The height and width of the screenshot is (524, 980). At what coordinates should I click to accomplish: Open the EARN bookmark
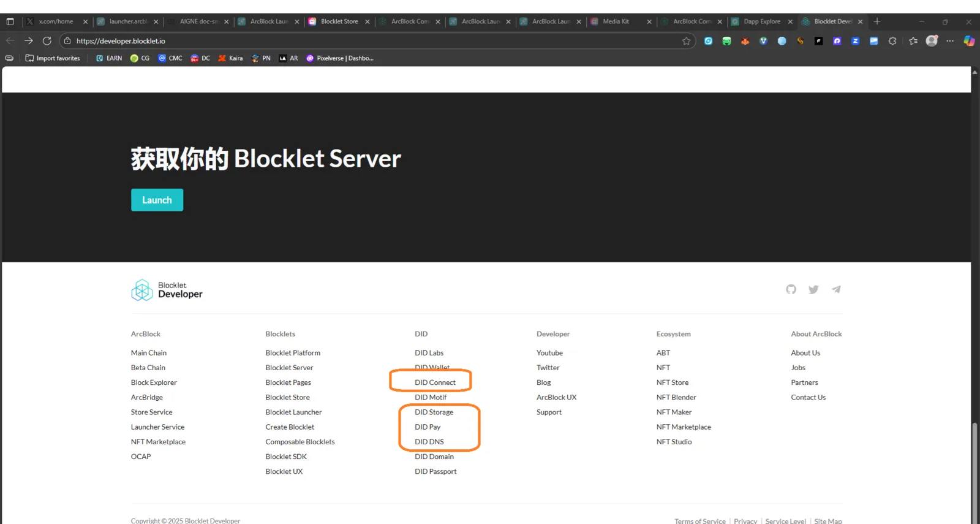109,58
